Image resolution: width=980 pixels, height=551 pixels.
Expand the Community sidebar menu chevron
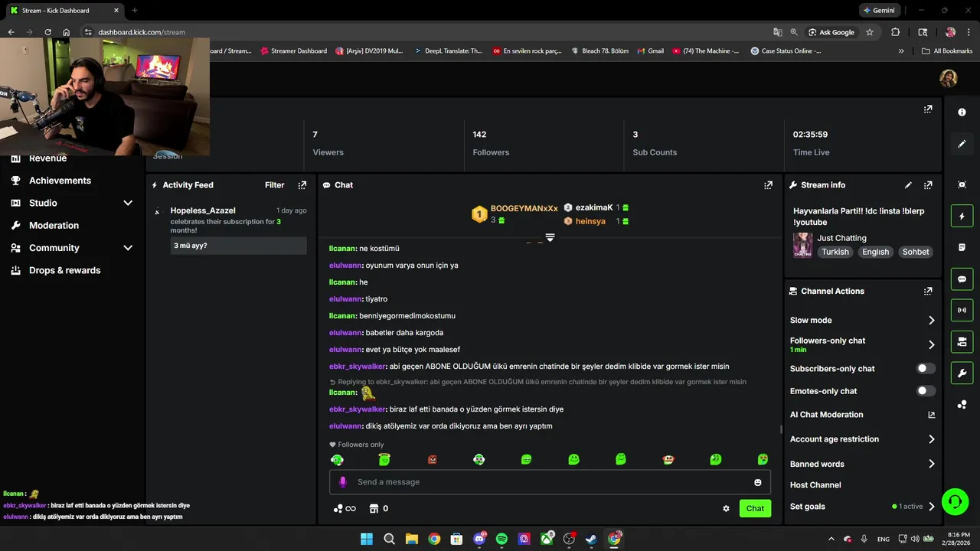point(128,248)
